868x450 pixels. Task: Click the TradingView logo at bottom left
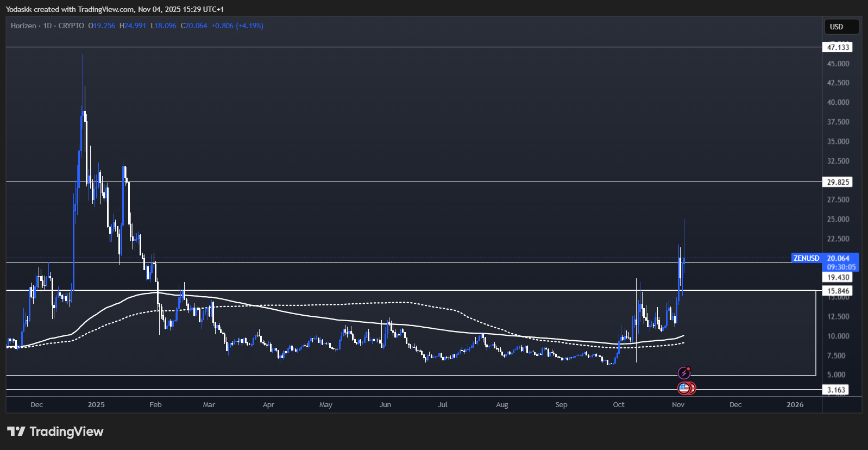click(55, 432)
